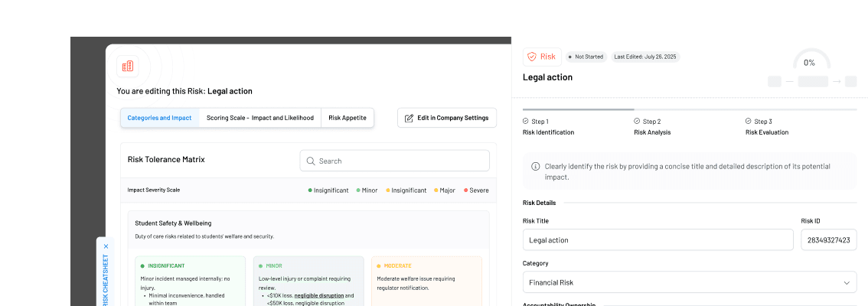Edit the Risk Title input field
This screenshot has width=868, height=306.
[658, 240]
